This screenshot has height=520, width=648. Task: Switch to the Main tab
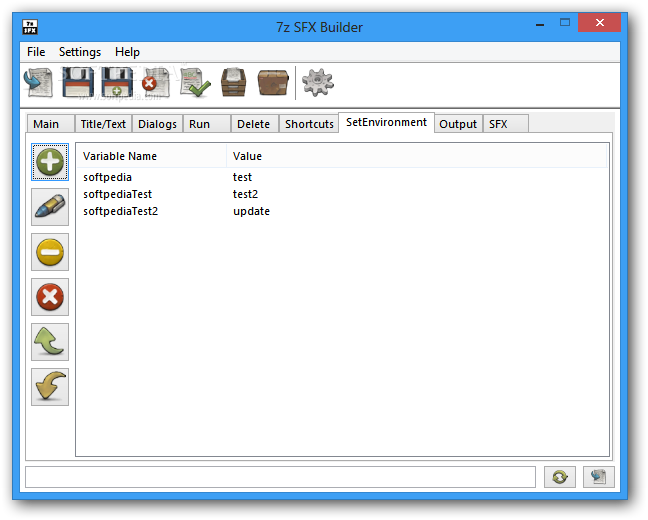[50, 124]
